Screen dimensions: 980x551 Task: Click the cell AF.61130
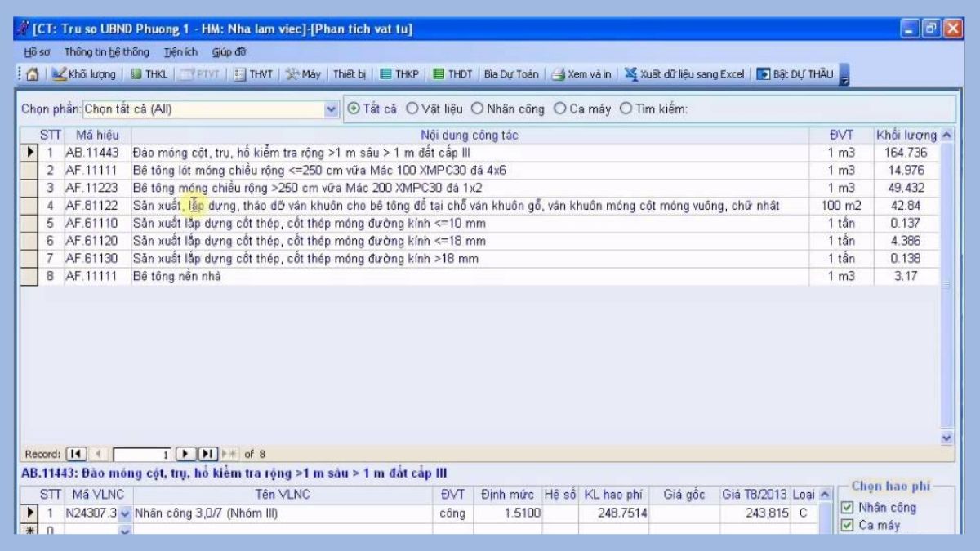(97, 259)
